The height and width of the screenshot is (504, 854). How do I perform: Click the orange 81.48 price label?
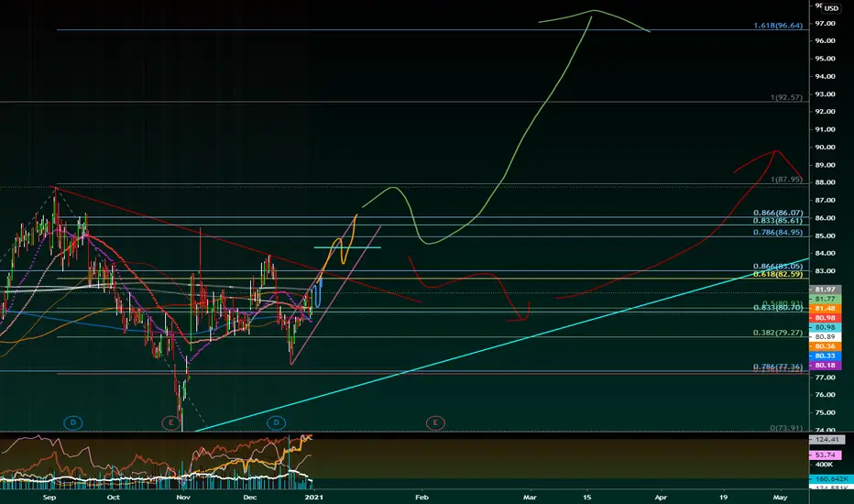click(x=825, y=309)
